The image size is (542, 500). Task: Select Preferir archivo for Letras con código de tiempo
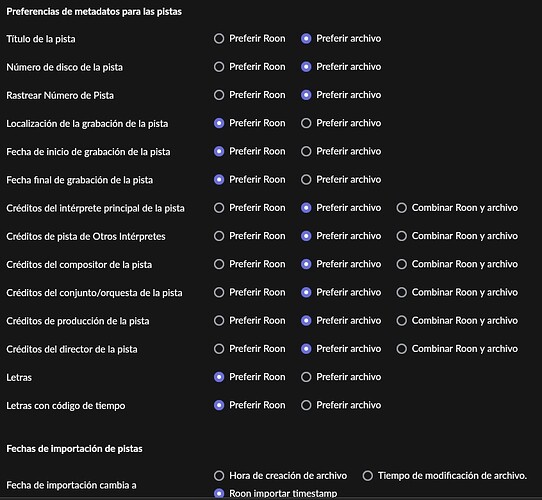(306, 405)
